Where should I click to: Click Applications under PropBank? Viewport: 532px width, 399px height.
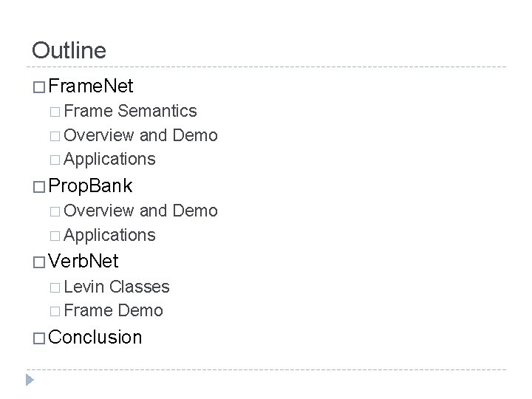tap(109, 235)
